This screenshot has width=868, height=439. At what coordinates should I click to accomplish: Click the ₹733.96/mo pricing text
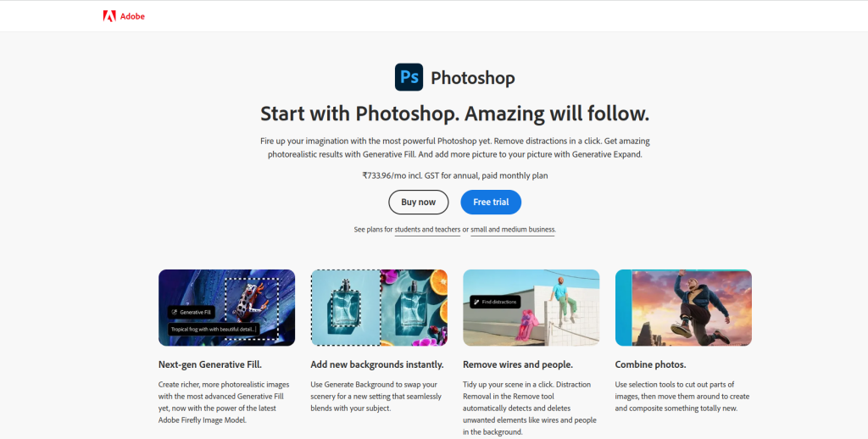tap(455, 175)
